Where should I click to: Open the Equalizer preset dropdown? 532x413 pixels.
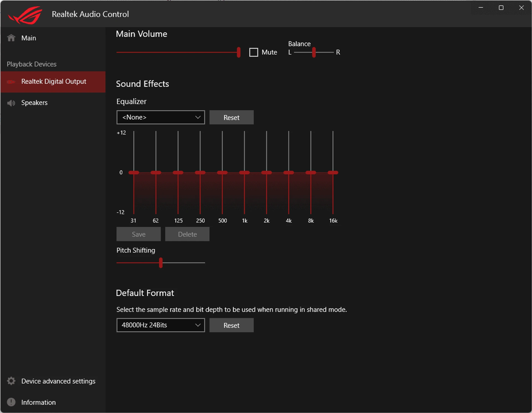[x=161, y=117]
